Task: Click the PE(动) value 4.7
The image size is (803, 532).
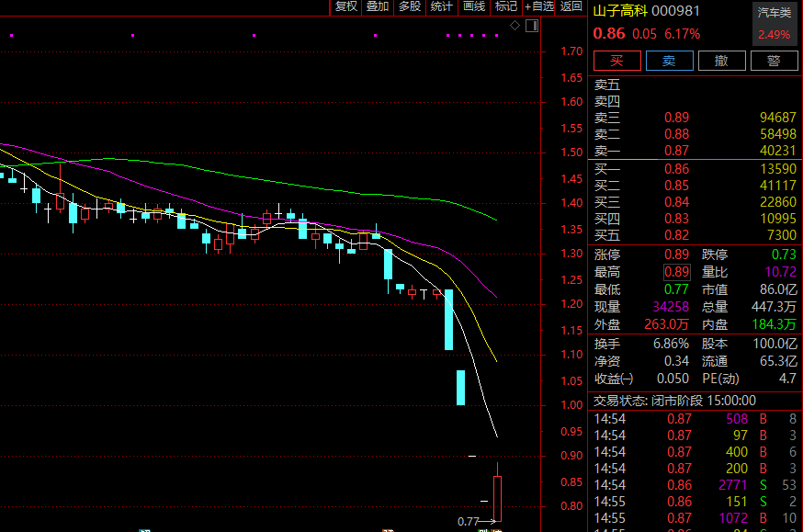Action: click(787, 379)
